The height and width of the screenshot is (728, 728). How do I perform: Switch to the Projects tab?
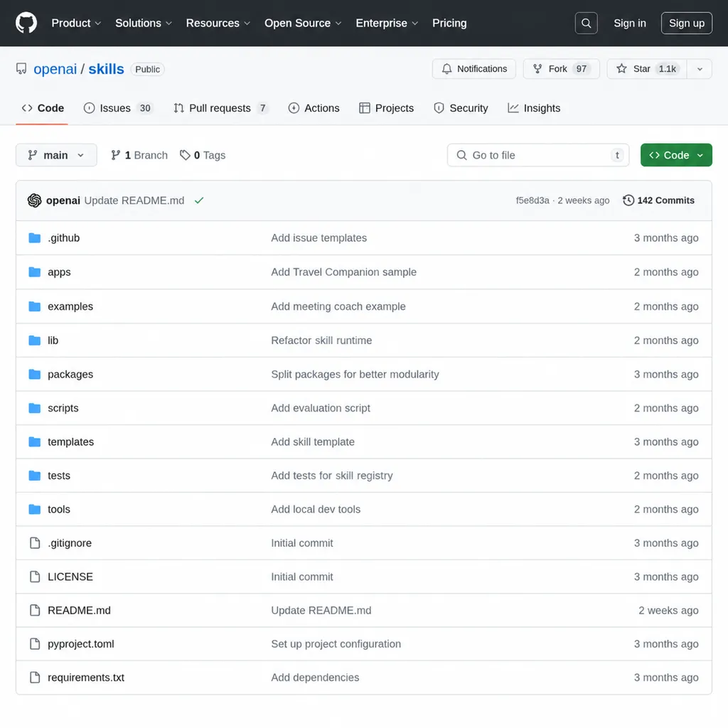[386, 108]
